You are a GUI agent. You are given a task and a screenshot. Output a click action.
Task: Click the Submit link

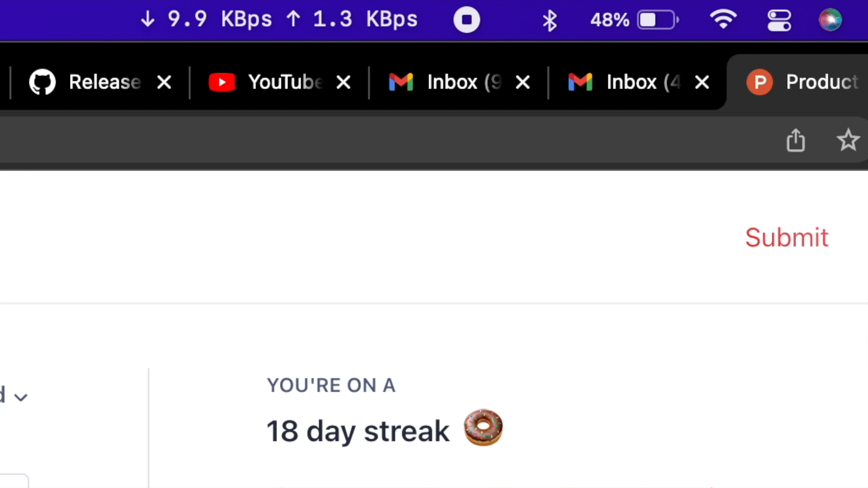787,238
